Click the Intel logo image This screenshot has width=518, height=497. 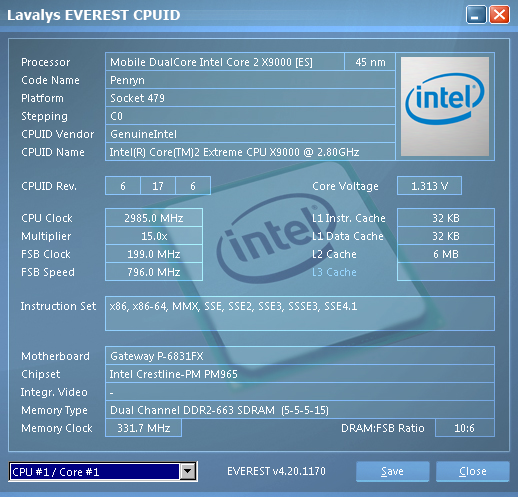click(x=445, y=106)
